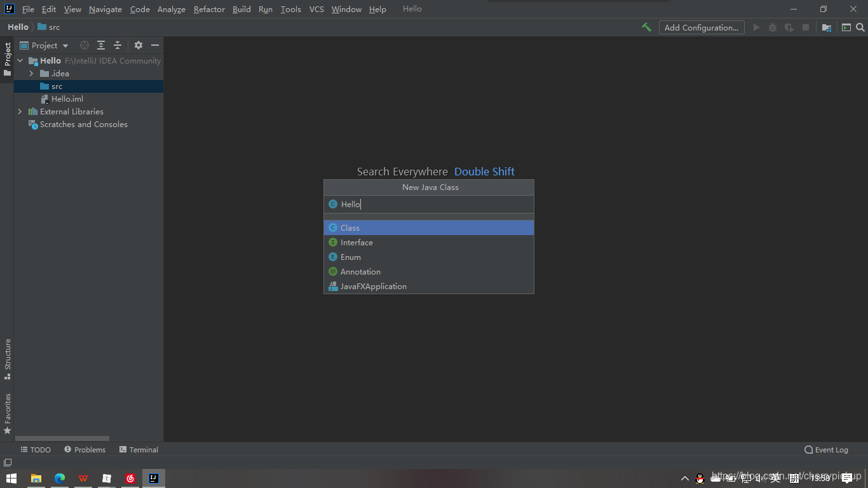
Task: Open the Code menu
Action: point(140,9)
